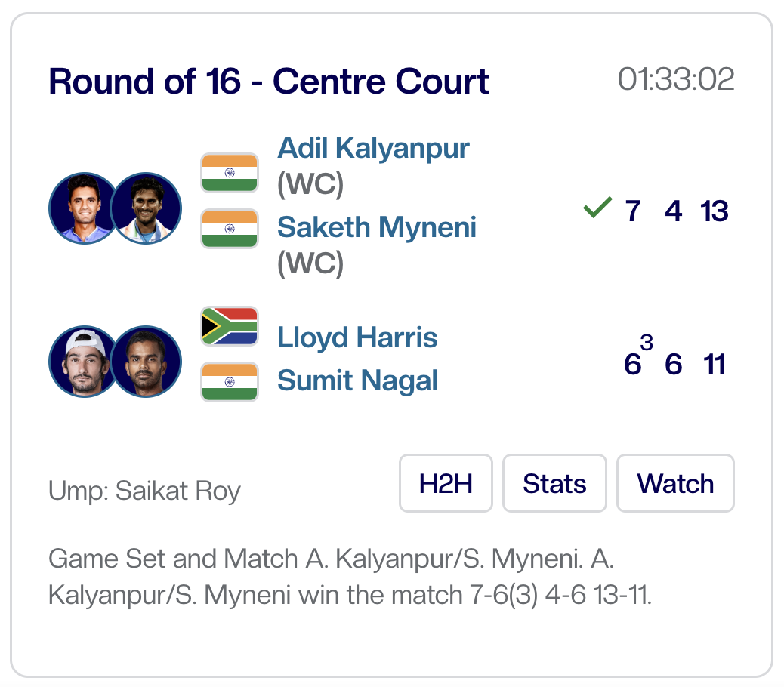784x687 pixels.
Task: Open the H2H comparison
Action: point(446,483)
